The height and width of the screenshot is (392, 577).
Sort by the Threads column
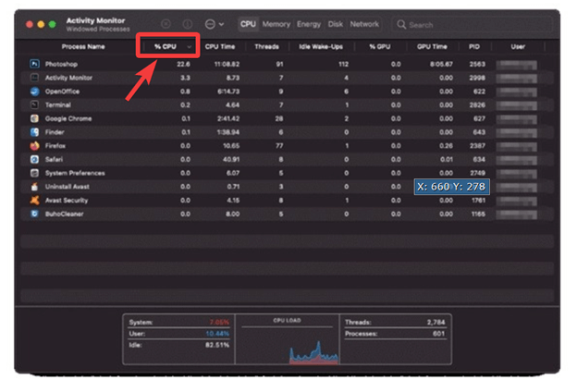[x=267, y=47]
